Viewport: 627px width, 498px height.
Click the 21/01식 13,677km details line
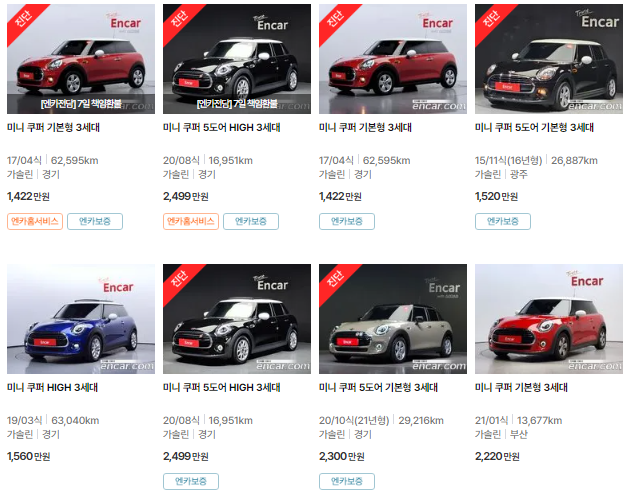(x=518, y=420)
